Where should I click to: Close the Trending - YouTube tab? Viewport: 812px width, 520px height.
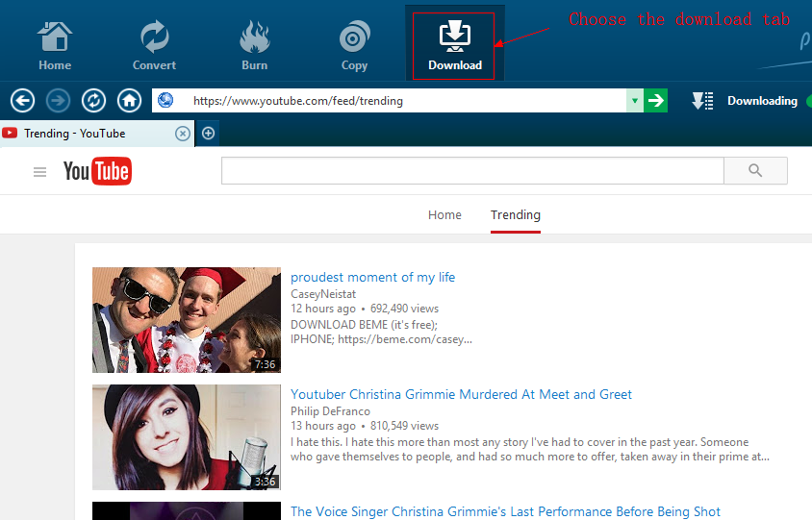182,134
